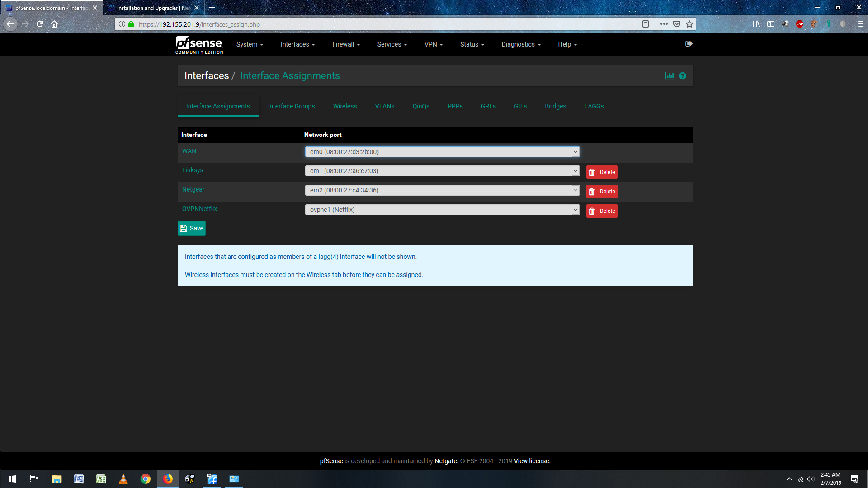Screen dimensions: 868x488
Task: Open the status graph icon in the header
Action: 670,76
